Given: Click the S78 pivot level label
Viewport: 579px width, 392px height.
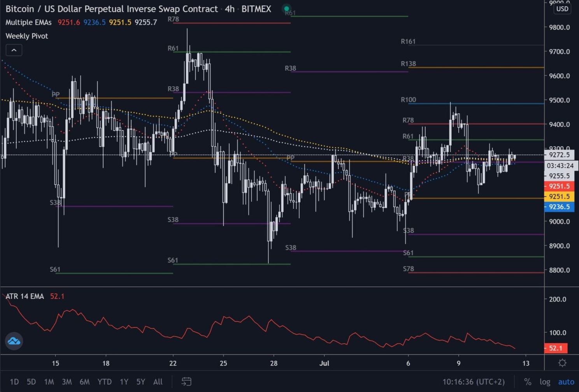Looking at the screenshot, I should (409, 269).
